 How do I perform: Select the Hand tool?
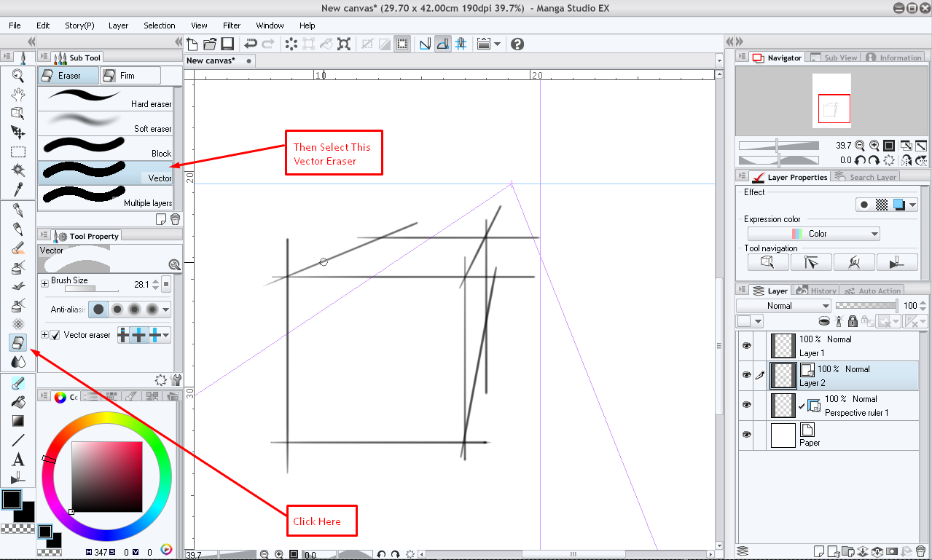[x=17, y=93]
